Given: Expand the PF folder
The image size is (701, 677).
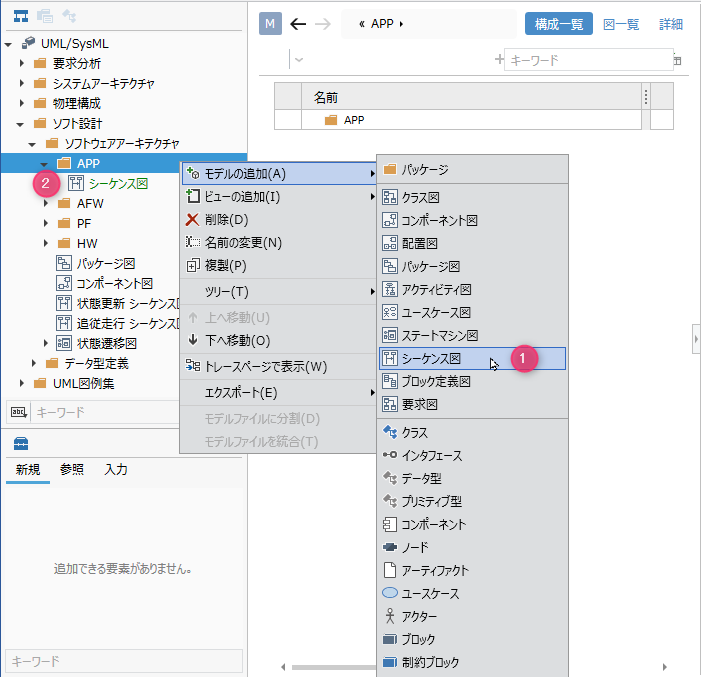Looking at the screenshot, I should click(x=46, y=223).
